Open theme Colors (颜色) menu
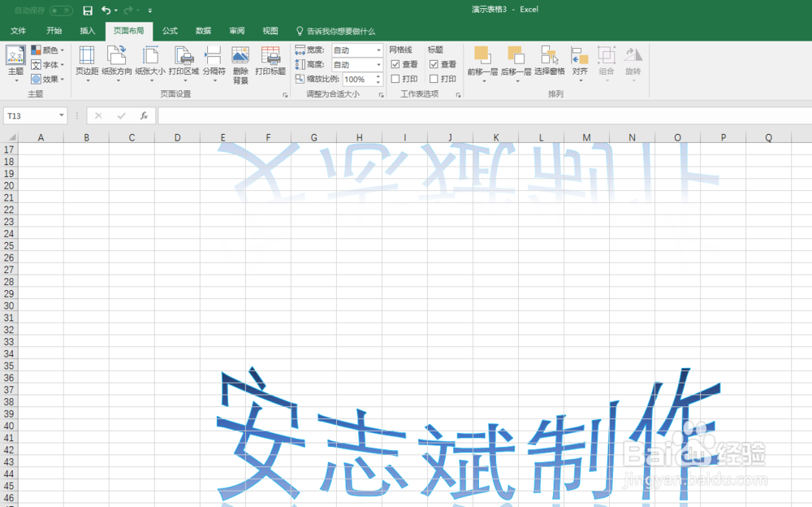 click(48, 50)
